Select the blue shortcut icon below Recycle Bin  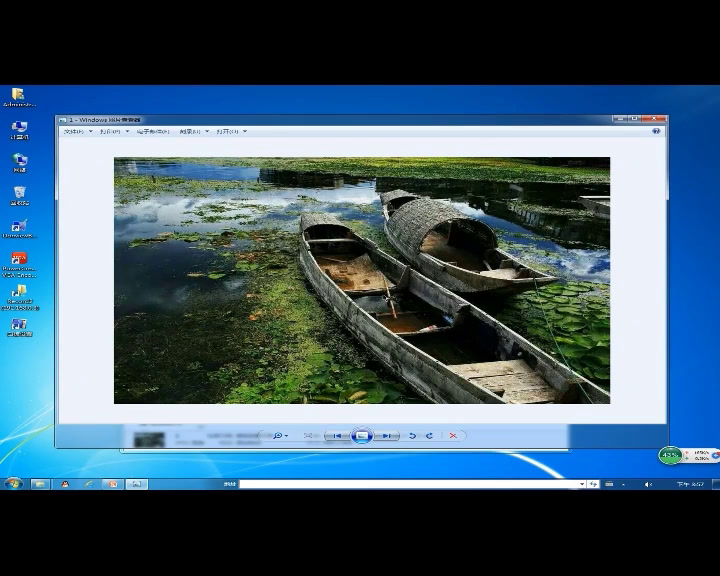pyautogui.click(x=19, y=229)
